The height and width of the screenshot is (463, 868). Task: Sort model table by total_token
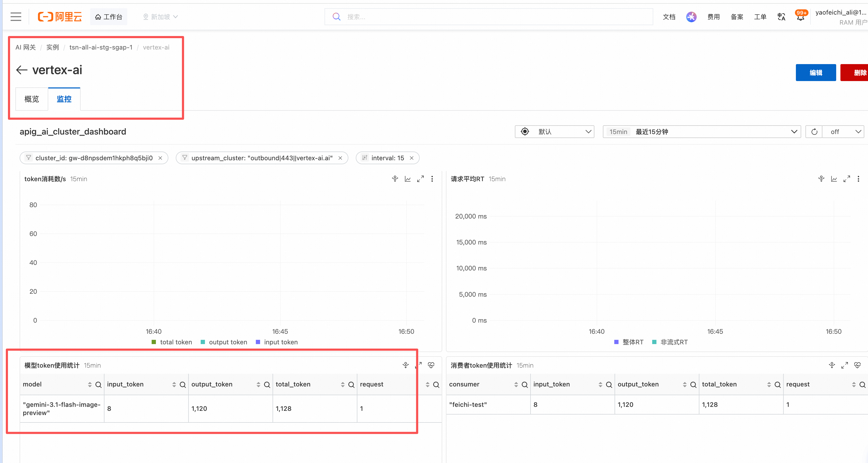(342, 385)
